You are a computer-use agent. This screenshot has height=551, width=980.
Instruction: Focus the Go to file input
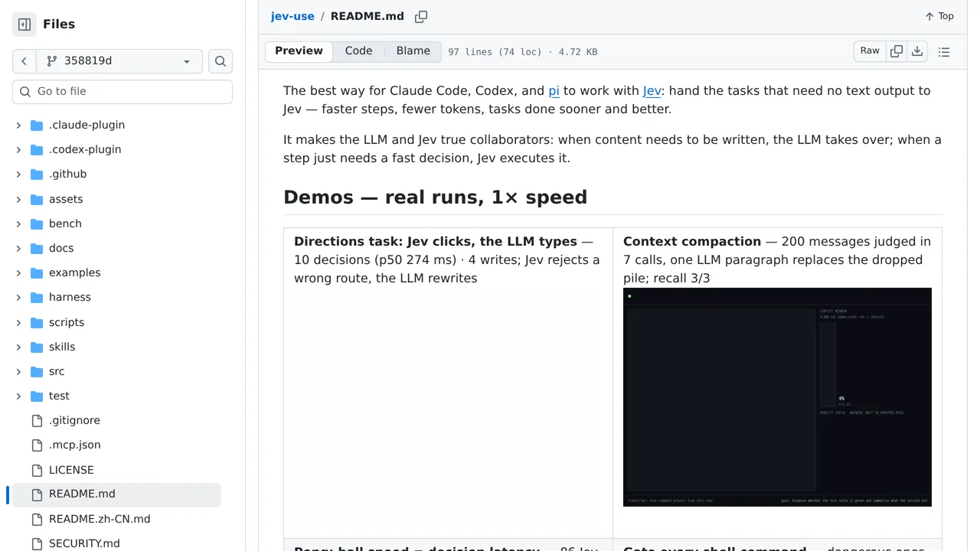point(122,91)
